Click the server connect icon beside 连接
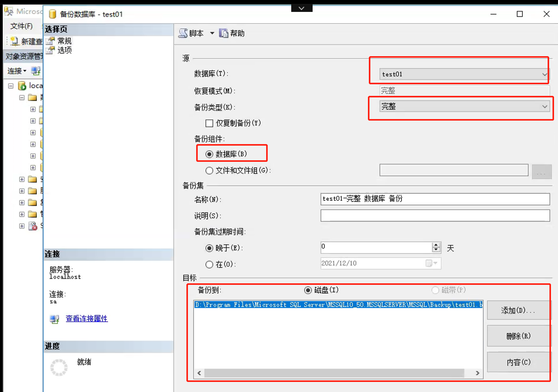This screenshot has height=392, width=558. [35, 71]
